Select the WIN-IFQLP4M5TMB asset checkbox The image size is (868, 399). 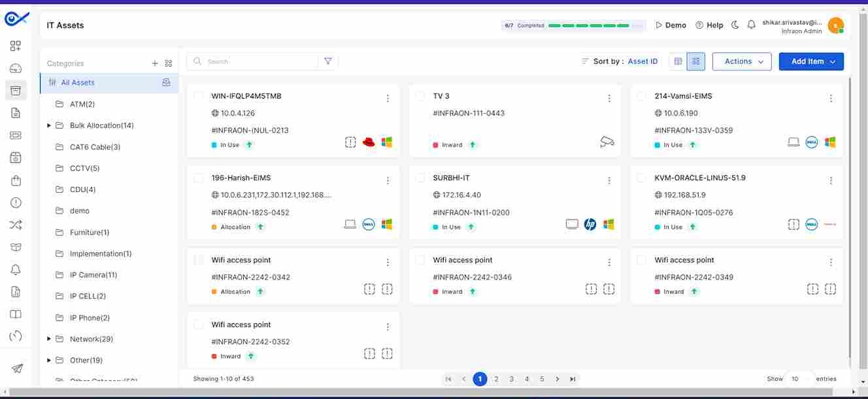tap(199, 96)
